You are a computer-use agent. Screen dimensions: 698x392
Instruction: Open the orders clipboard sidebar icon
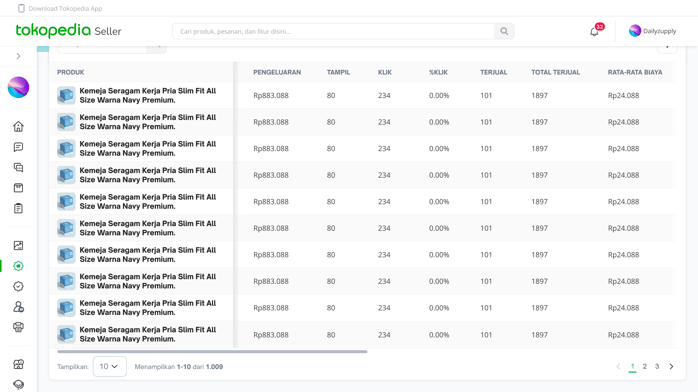pyautogui.click(x=18, y=208)
